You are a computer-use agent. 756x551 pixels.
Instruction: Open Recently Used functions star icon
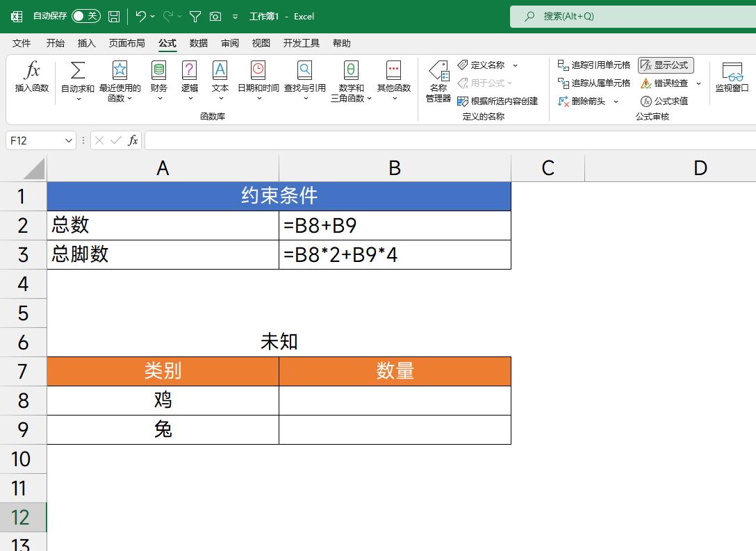[x=120, y=70]
